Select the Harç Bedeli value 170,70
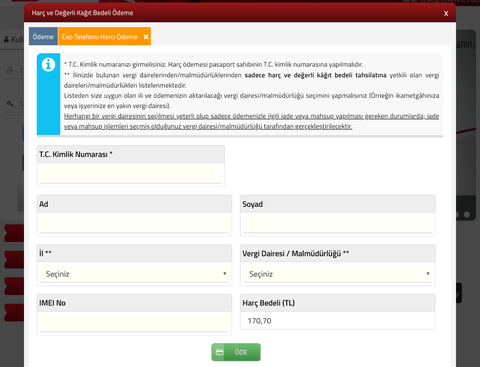This screenshot has height=367, width=480. pos(259,321)
